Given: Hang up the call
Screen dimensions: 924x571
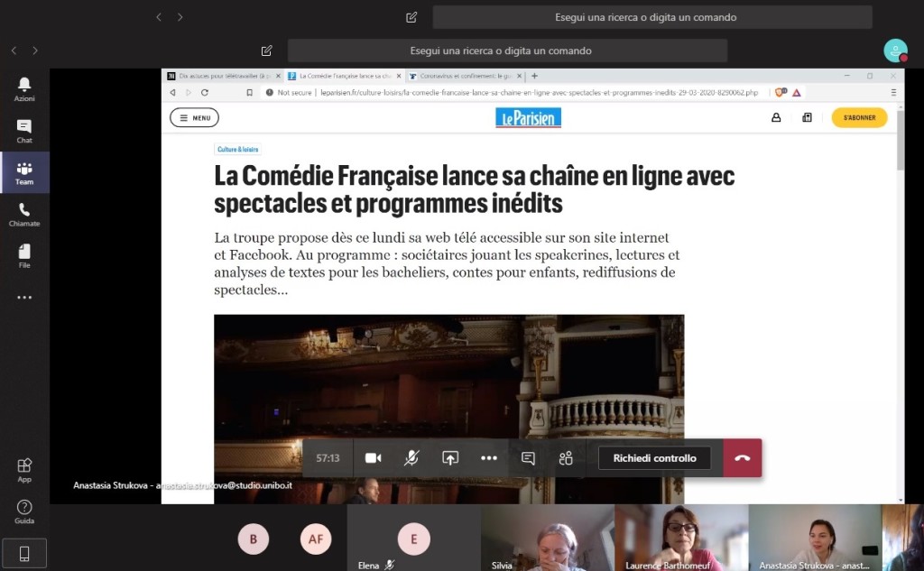Looking at the screenshot, I should [x=743, y=458].
